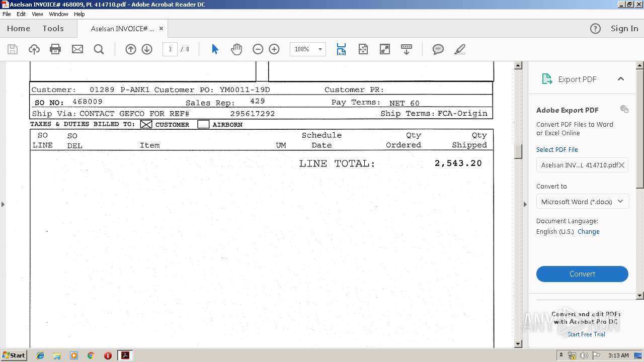
Task: Click the fit one full page icon
Action: click(x=363, y=49)
